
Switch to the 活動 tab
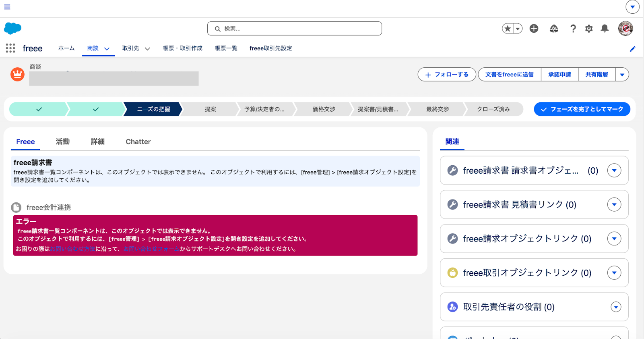tap(63, 142)
